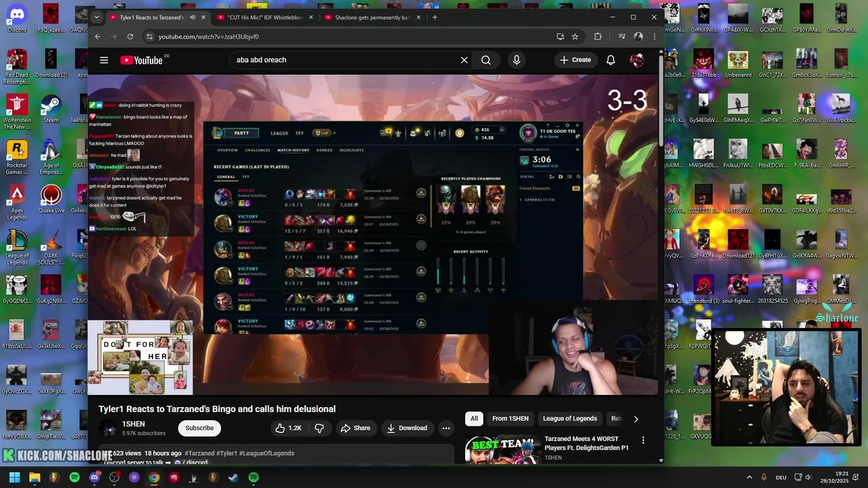Click the Create button
This screenshot has height=488, width=868.
point(575,60)
